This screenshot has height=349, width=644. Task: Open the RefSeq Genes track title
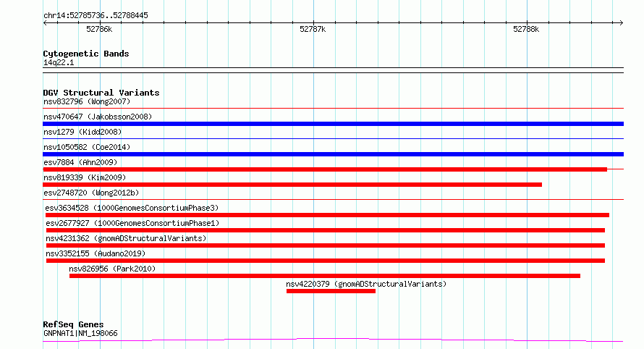tap(73, 324)
